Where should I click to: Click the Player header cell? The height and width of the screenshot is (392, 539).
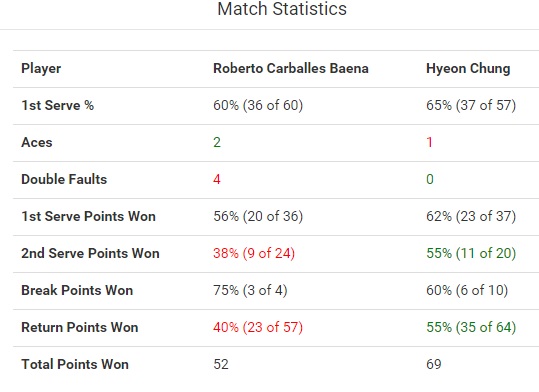[41, 69]
